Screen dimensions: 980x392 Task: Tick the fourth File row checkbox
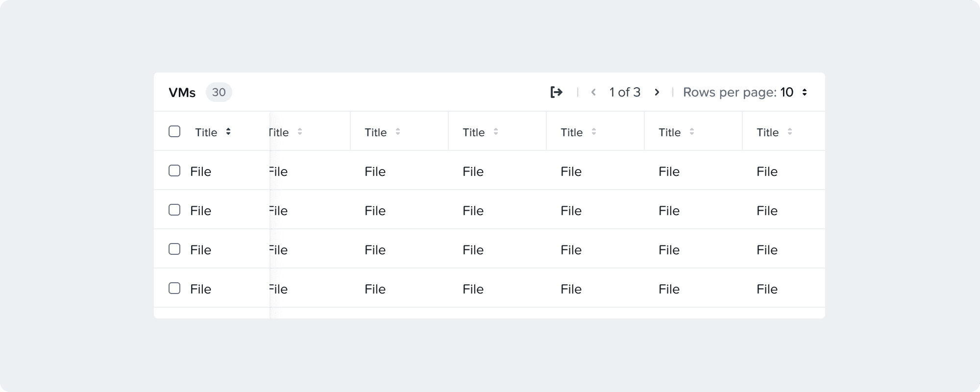click(174, 288)
